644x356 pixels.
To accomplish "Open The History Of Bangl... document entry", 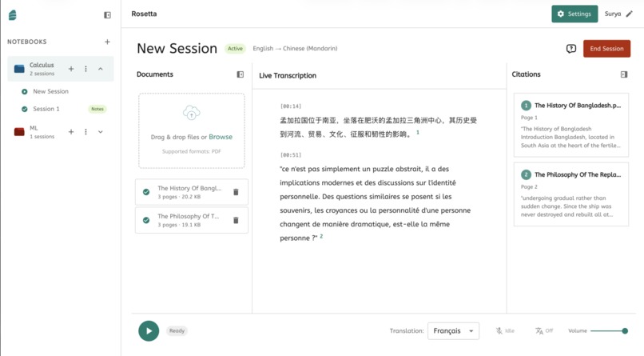I will click(192, 192).
